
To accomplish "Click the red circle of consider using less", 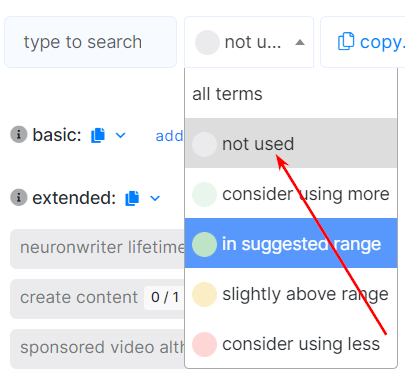I will 204,344.
